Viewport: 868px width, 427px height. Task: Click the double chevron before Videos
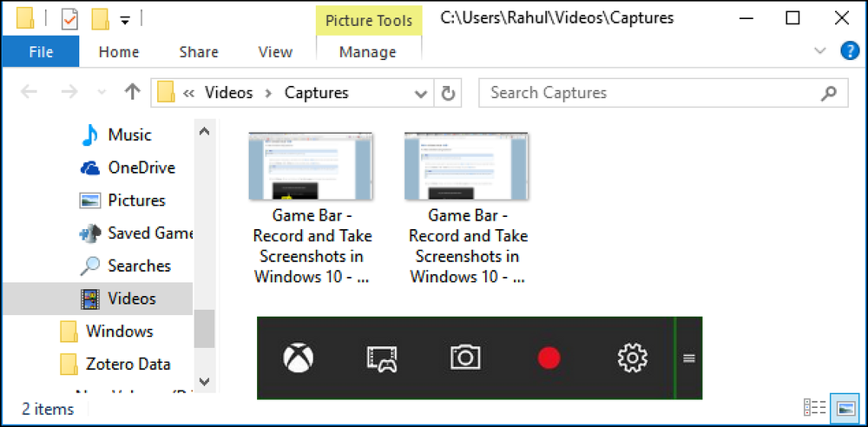[188, 93]
